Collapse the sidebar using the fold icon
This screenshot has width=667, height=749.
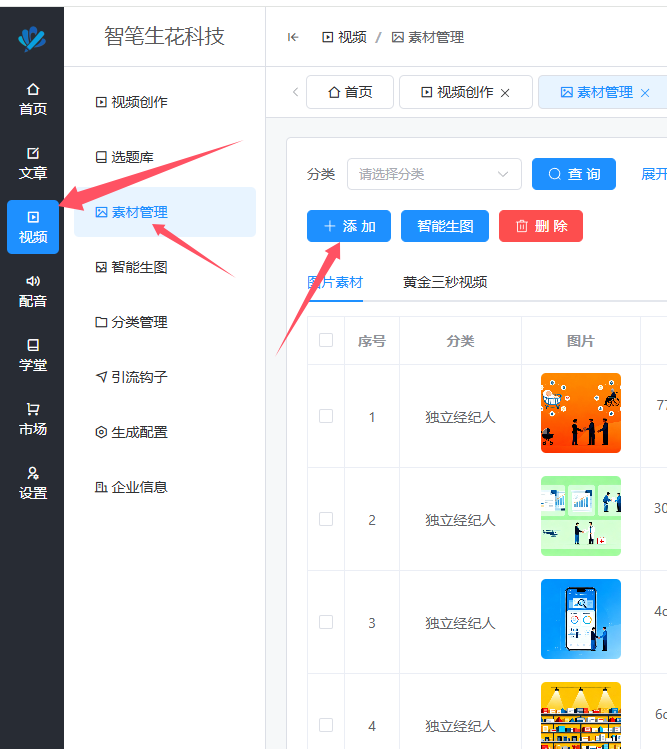click(x=292, y=37)
